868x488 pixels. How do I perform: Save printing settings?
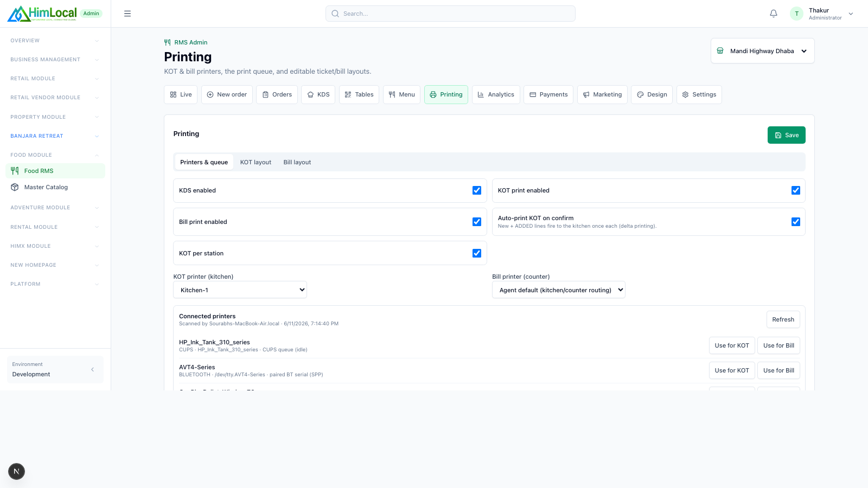point(787,135)
